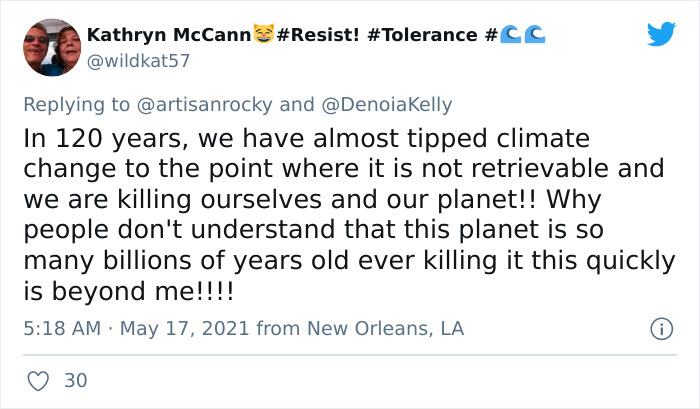Viewport: 700px width, 409px height.
Task: Open Kathryn McCann's profile picture
Action: click(x=50, y=48)
